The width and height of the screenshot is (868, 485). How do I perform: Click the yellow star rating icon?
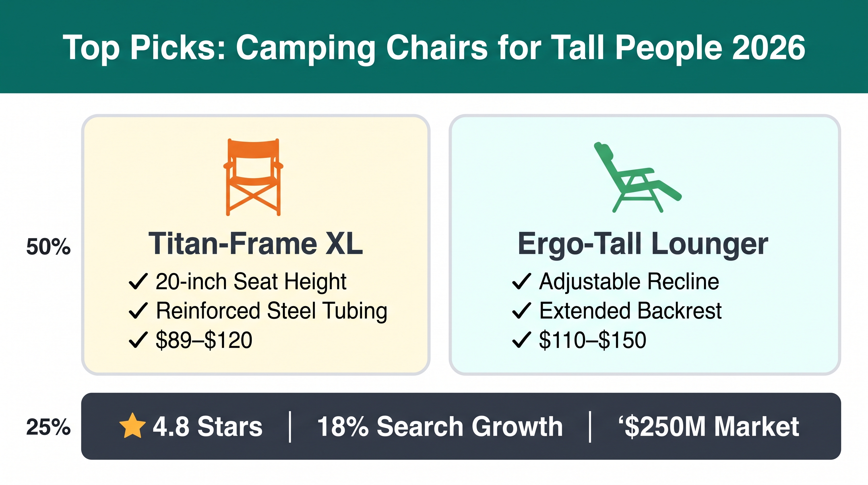tap(132, 426)
